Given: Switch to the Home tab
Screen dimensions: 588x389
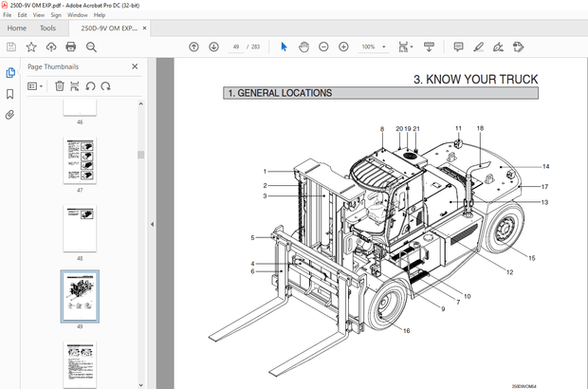Looking at the screenshot, I should click(17, 28).
